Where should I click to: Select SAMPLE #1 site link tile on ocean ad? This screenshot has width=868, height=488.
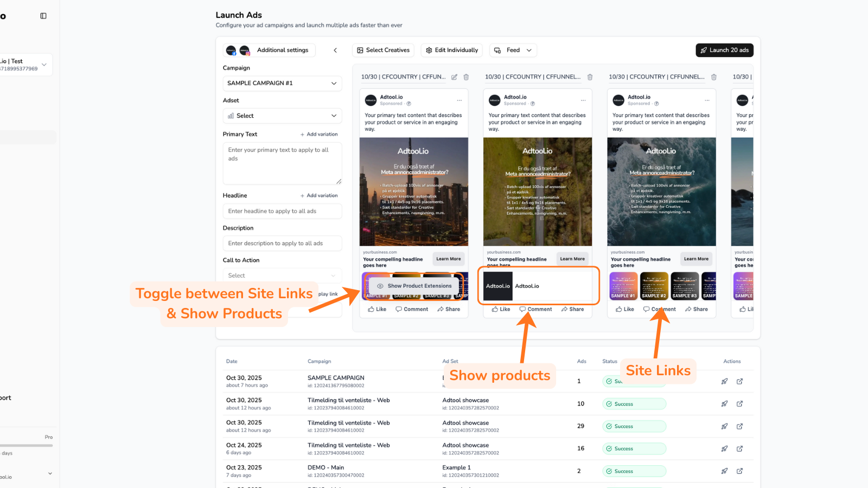(624, 286)
